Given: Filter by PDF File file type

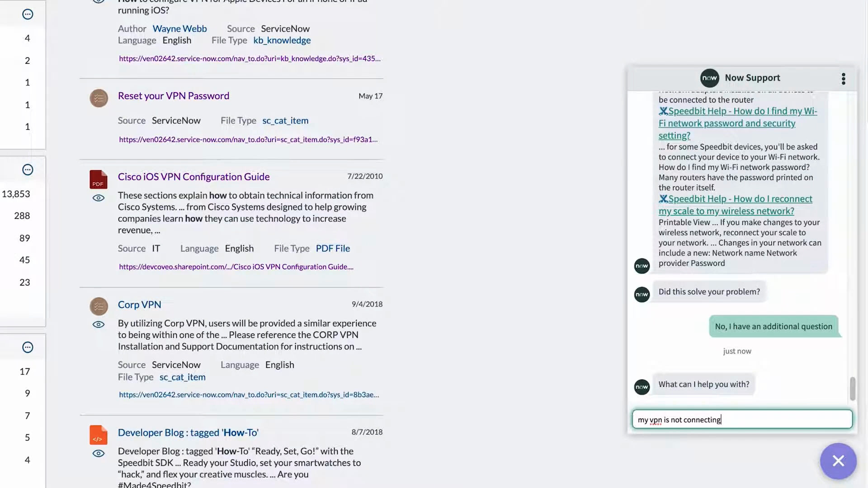Looking at the screenshot, I should 333,249.
